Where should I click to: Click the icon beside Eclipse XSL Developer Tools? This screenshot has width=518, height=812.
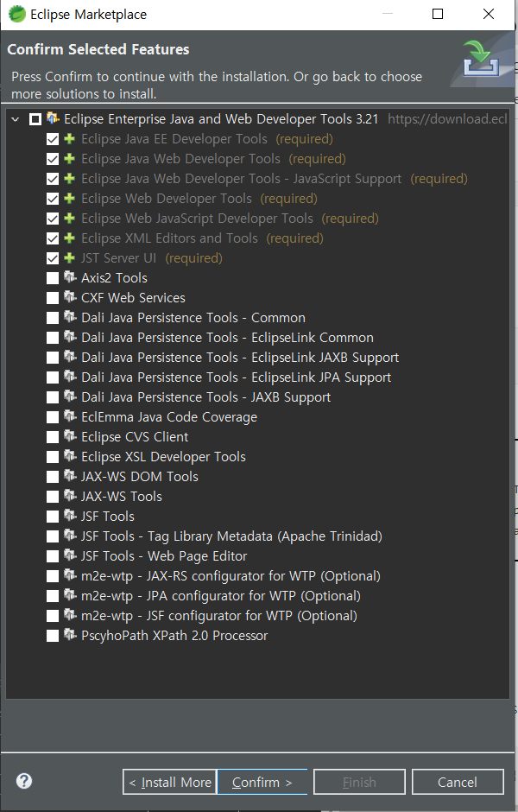point(70,456)
